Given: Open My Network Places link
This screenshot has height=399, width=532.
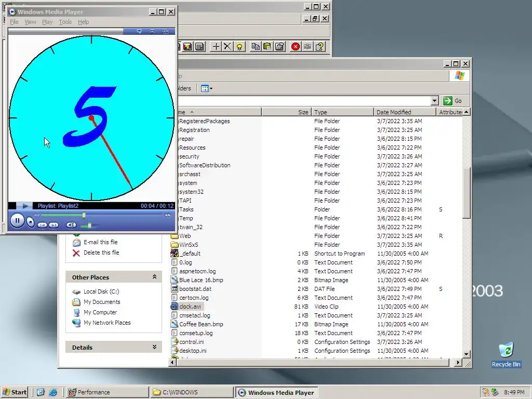Looking at the screenshot, I should coord(107,323).
